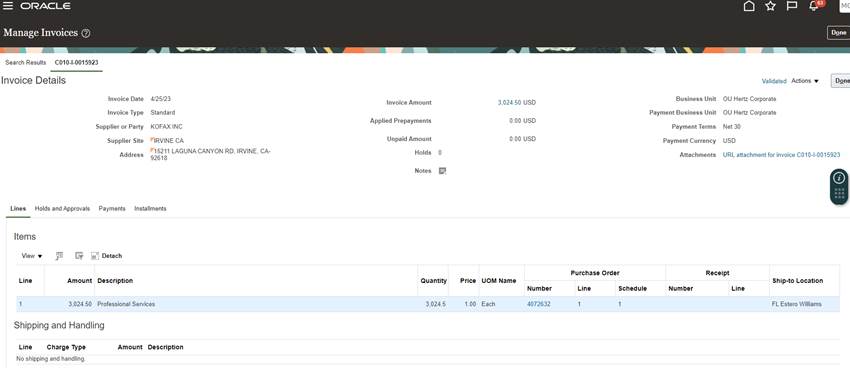The width and height of the screenshot is (850, 368).
Task: Click the Manage Invoices help icon
Action: point(86,33)
